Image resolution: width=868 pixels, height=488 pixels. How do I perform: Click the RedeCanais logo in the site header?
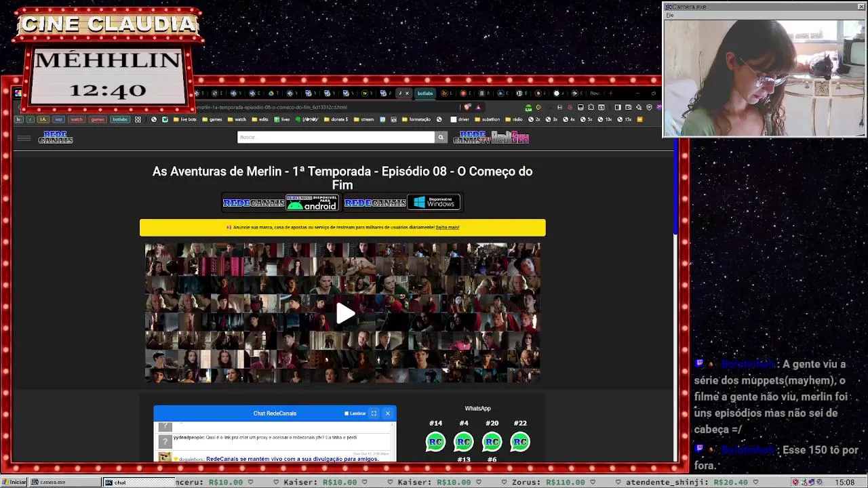[x=56, y=138]
